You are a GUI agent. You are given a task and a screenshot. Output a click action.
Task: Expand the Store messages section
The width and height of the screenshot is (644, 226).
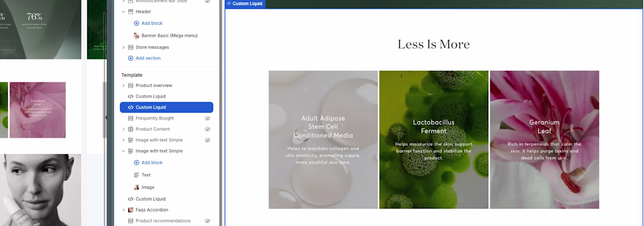tap(123, 47)
